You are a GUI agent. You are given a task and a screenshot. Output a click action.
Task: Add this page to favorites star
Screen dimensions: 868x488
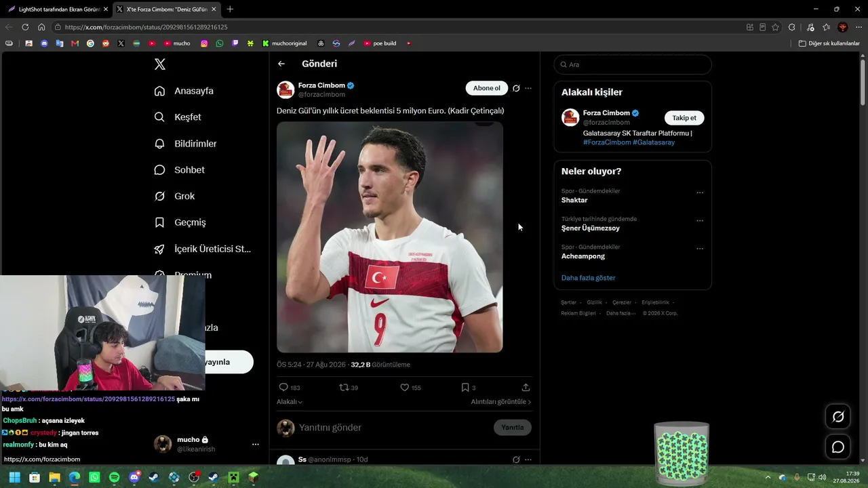pyautogui.click(x=775, y=27)
